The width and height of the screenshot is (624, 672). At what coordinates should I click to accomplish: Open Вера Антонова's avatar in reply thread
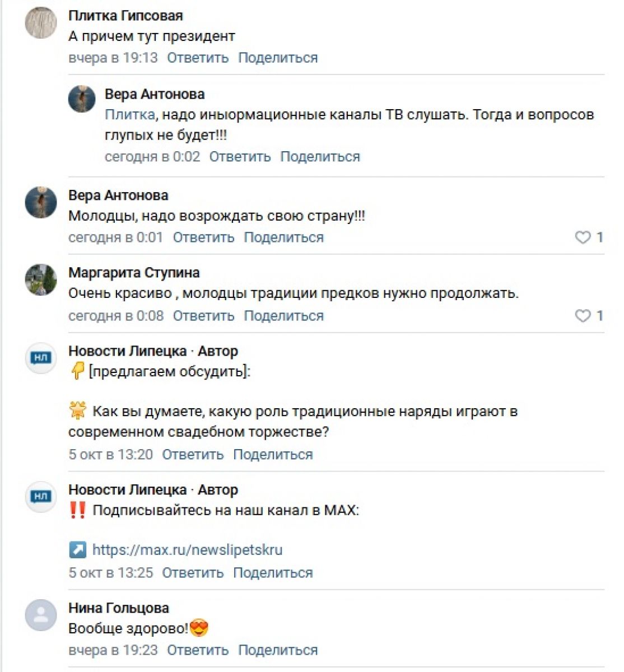click(x=82, y=99)
